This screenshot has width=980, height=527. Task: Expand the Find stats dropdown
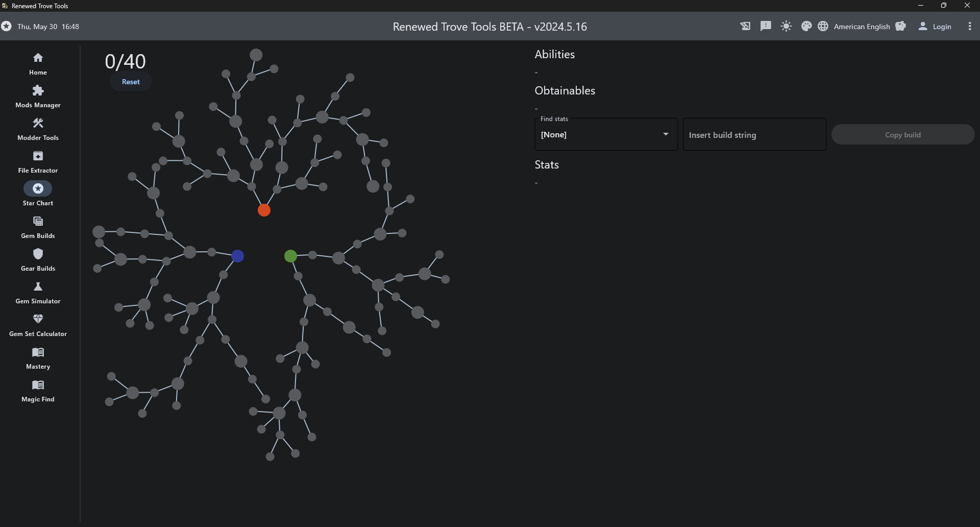point(606,135)
